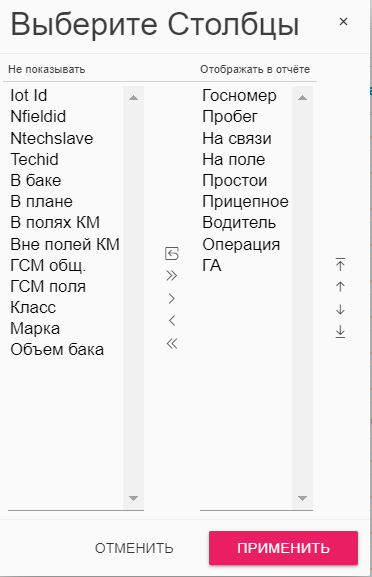This screenshot has width=372, height=577.
Task: Click ПРИМЕНИТЬ button
Action: 283,548
